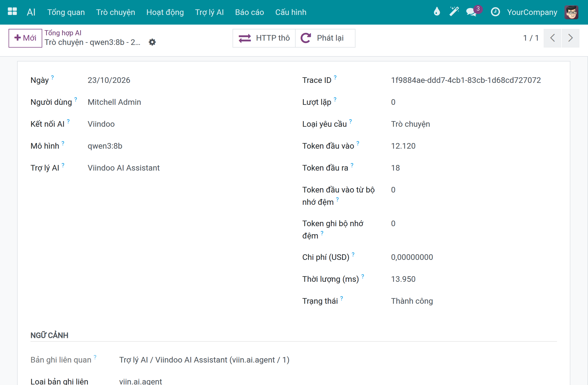Show help tooltip for Trace ID field
Screen dimensions: 588x385
point(335,77)
